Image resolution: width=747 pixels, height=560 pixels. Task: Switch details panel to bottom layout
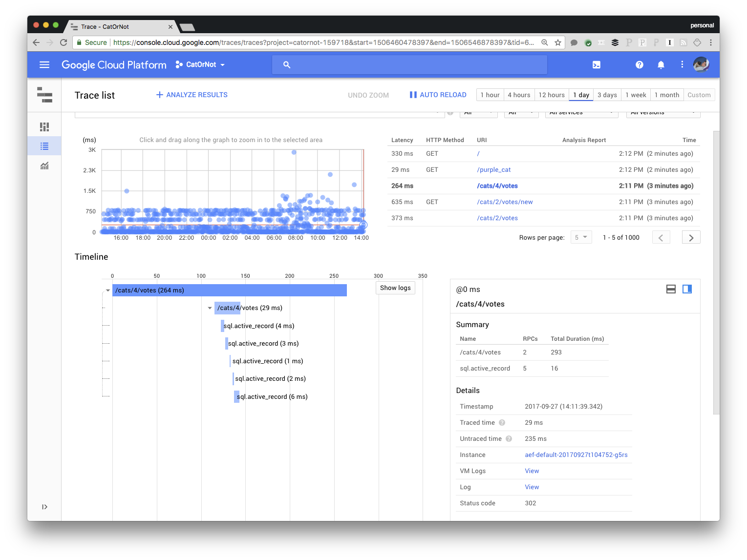pos(671,289)
